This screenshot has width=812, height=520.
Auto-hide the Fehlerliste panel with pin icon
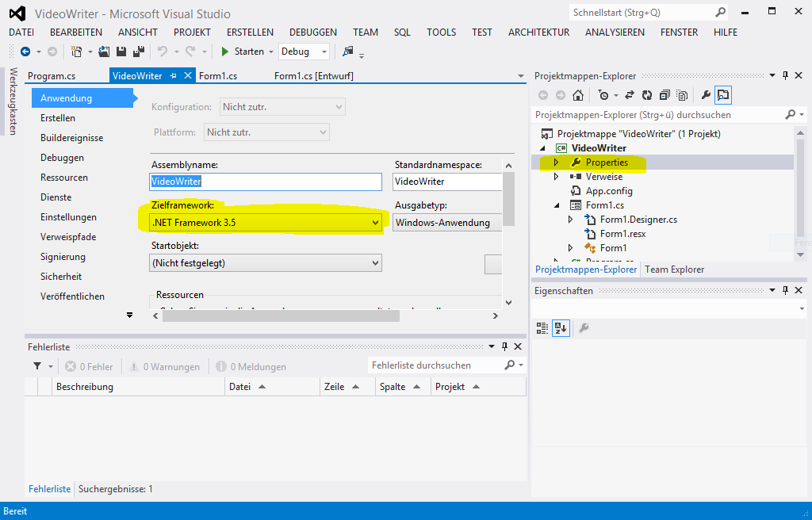point(504,346)
